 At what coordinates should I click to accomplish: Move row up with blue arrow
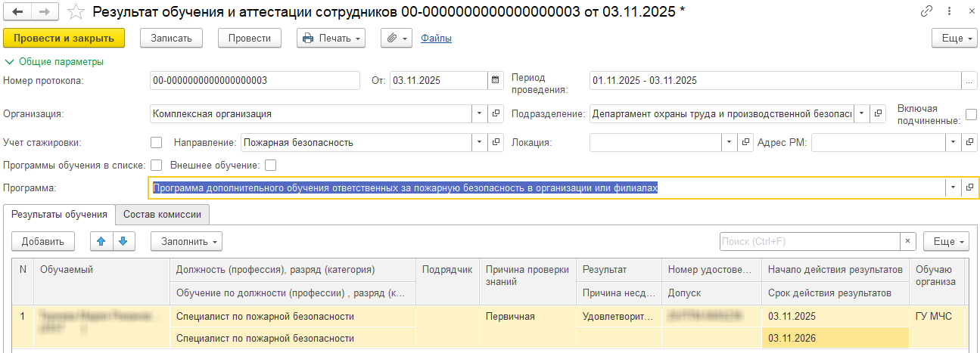click(101, 241)
